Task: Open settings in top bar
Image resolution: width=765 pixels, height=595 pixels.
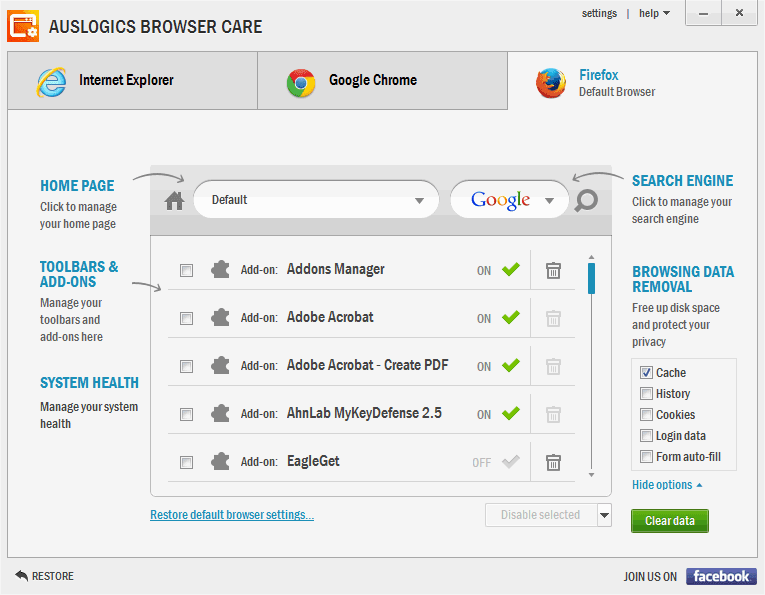Action: [599, 14]
